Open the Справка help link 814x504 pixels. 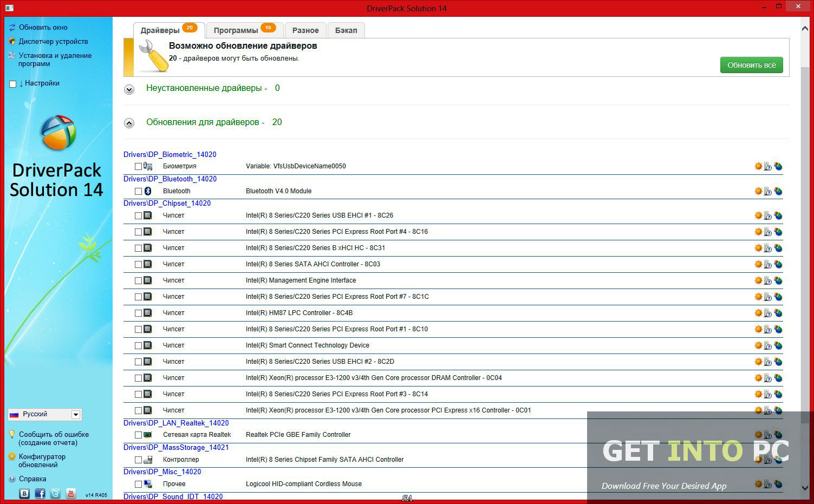(x=32, y=479)
